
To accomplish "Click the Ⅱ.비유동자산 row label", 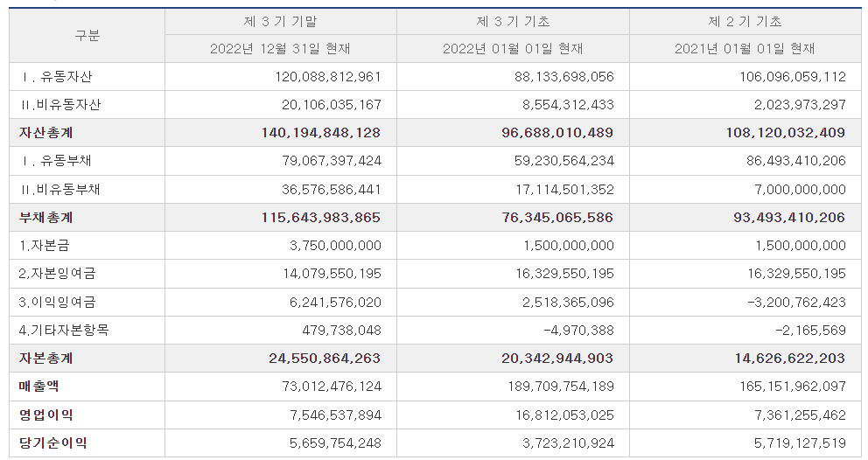I will (x=60, y=105).
